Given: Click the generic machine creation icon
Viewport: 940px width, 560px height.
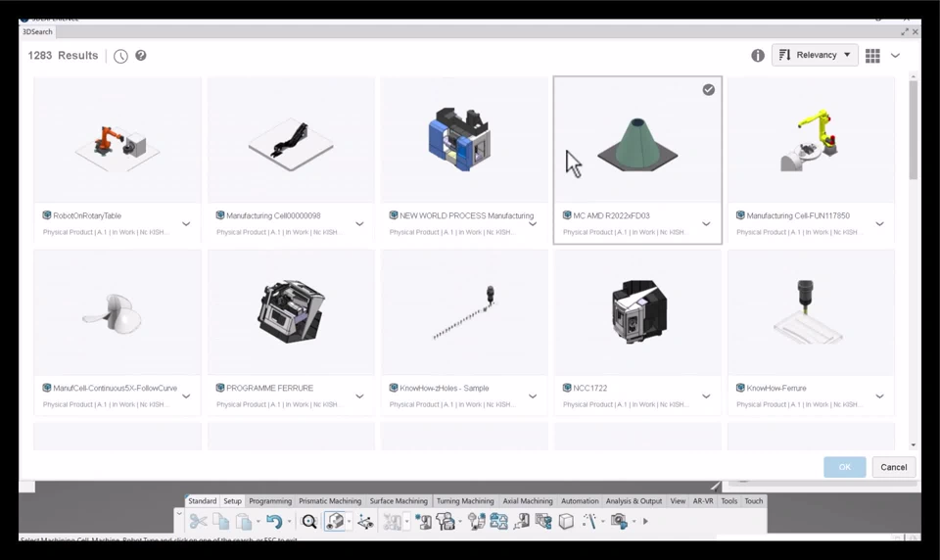Looking at the screenshot, I should point(423,522).
